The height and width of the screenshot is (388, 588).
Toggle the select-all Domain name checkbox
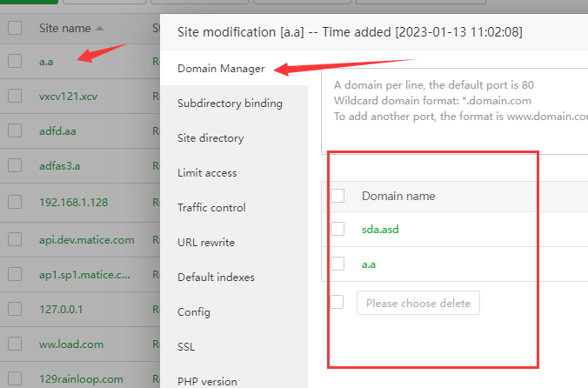coord(337,196)
